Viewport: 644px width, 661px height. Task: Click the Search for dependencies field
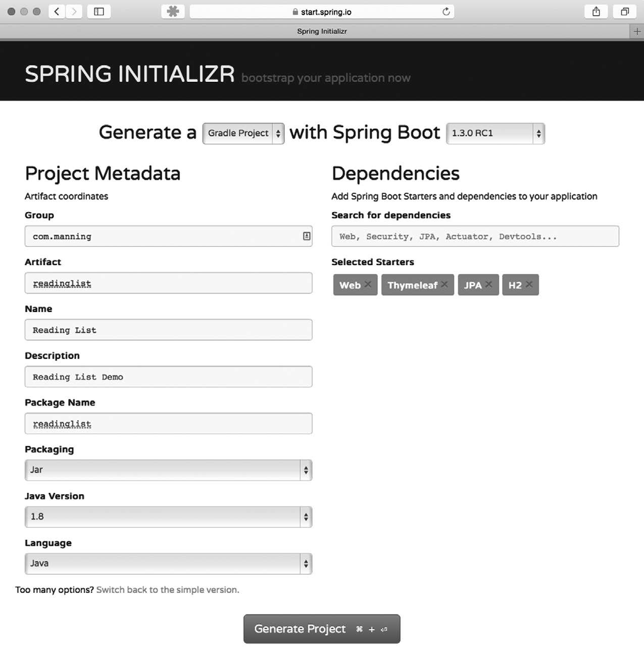[x=475, y=236]
